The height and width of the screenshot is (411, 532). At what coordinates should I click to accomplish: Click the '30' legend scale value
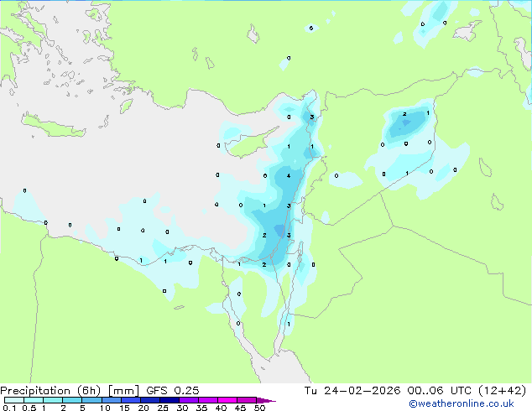click(182, 408)
